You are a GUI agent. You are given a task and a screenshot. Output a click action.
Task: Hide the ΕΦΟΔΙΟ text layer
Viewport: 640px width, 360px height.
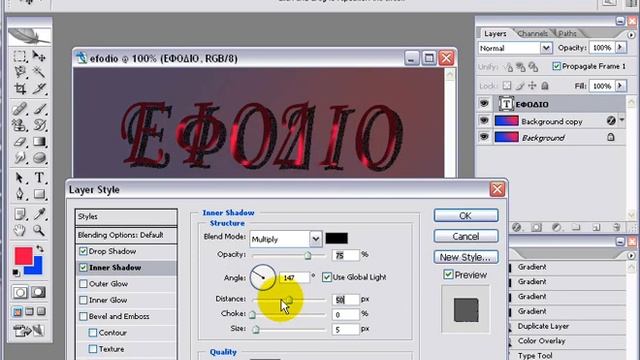[x=484, y=104]
